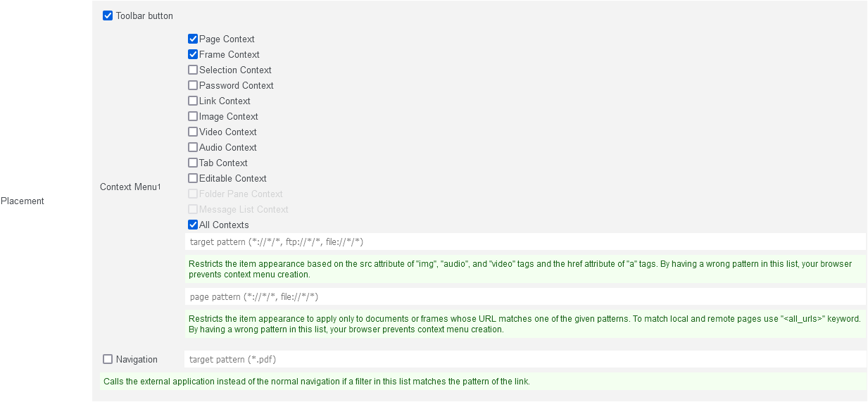Uncheck the Frame Context option
The image size is (868, 402).
(x=193, y=55)
